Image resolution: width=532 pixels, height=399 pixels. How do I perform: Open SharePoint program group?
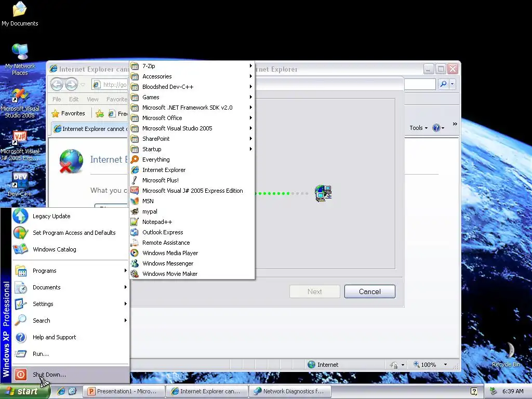192,138
